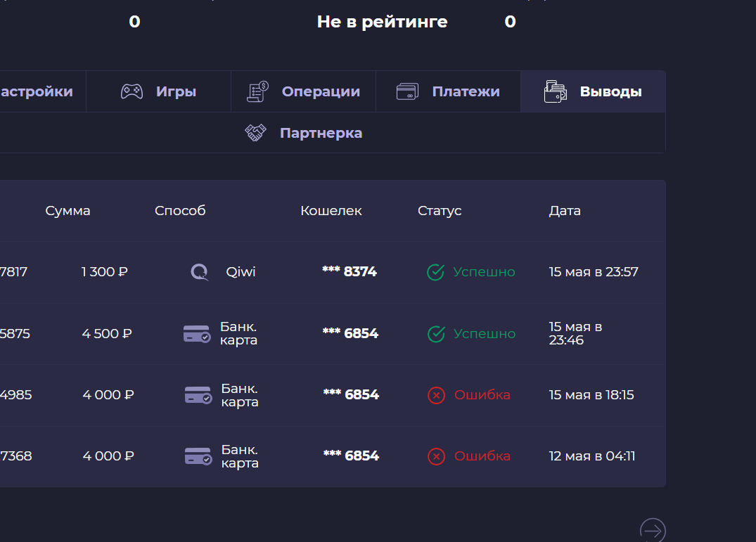Click the gamepad icon next to Игры

coord(132,91)
